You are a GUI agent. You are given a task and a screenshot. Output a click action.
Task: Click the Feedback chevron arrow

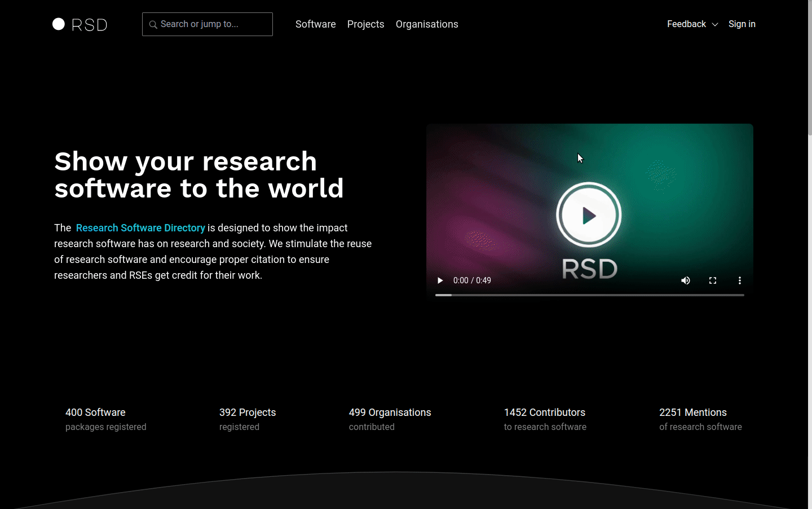coord(715,25)
